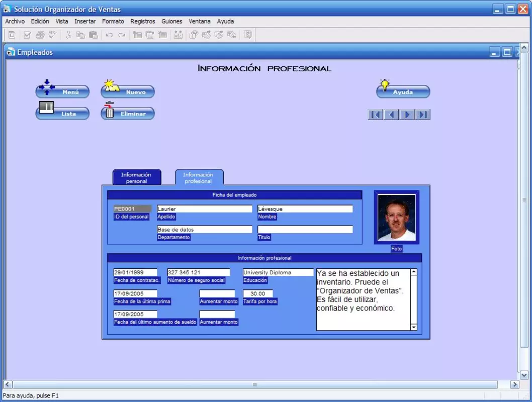532x402 pixels.
Task: Run the ABC spell check tool
Action: tap(53, 35)
